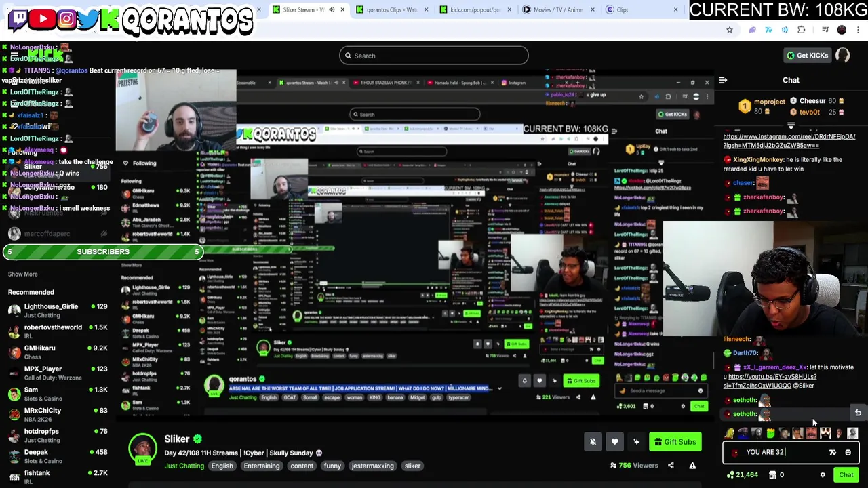Collapse the chat panel using arrow icon
Viewport: 868px width, 488px height.
pos(723,81)
